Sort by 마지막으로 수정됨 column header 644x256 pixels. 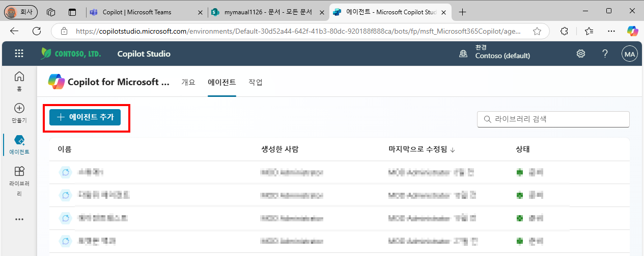(421, 149)
